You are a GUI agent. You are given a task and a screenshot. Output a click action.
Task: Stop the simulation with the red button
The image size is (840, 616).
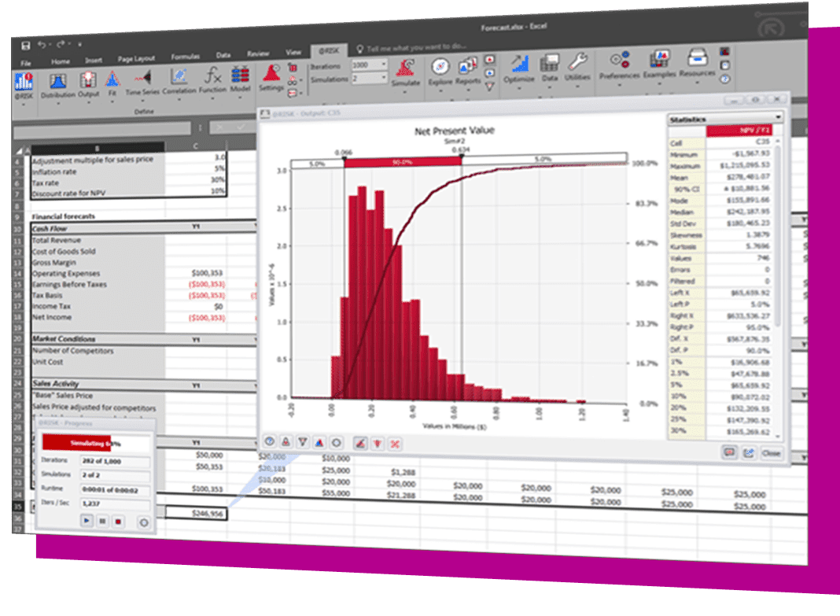(117, 520)
